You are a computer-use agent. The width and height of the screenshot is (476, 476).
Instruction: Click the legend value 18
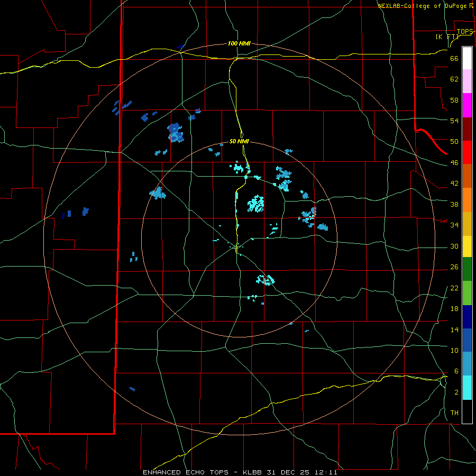[454, 309]
